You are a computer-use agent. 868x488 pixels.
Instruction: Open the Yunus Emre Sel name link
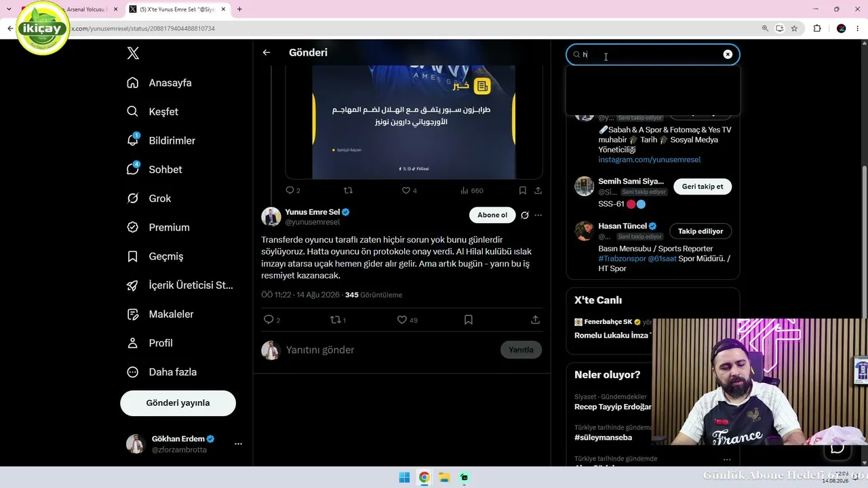(x=312, y=212)
